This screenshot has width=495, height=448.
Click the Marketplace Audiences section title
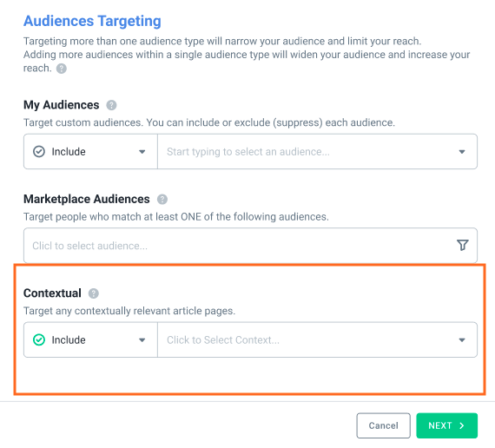87,199
